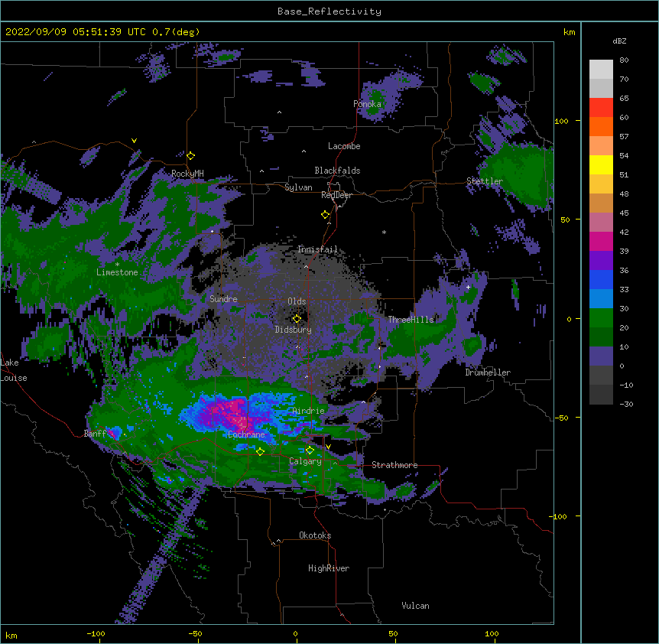Select the white plus marker northeast of ThreeHills
Screen dimensions: 659x644
coord(468,287)
